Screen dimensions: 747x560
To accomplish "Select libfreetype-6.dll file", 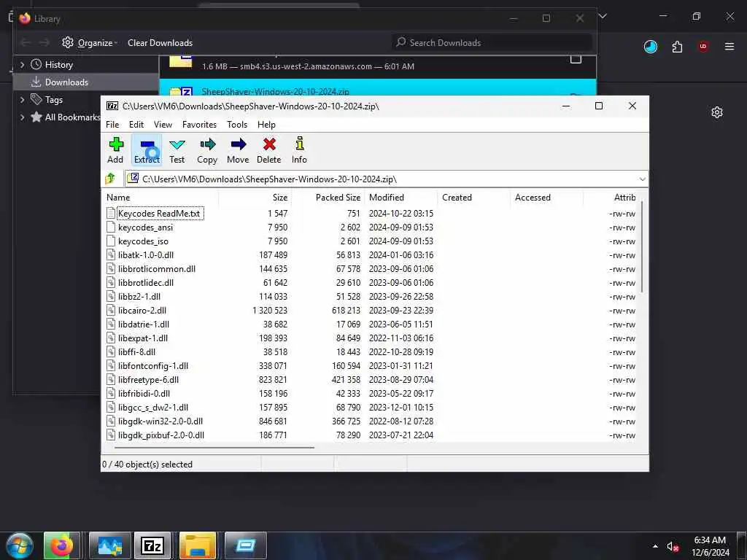I will tap(148, 379).
